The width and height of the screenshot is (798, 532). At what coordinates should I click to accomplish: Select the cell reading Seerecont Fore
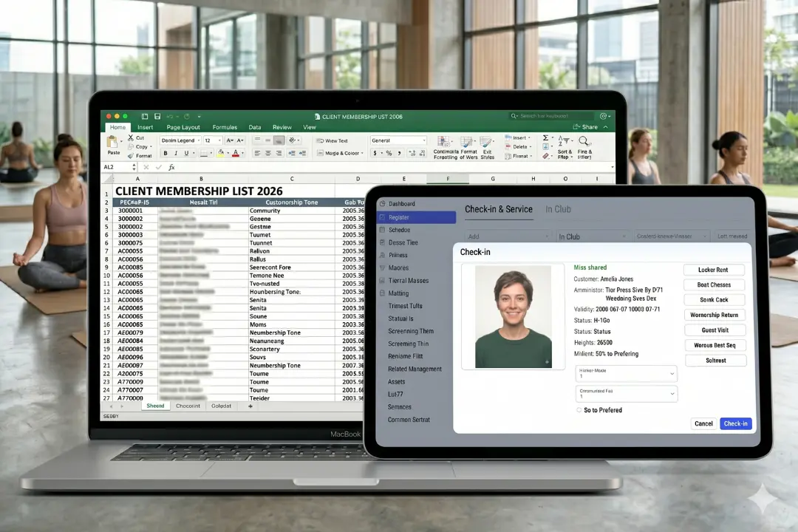[x=292, y=267]
